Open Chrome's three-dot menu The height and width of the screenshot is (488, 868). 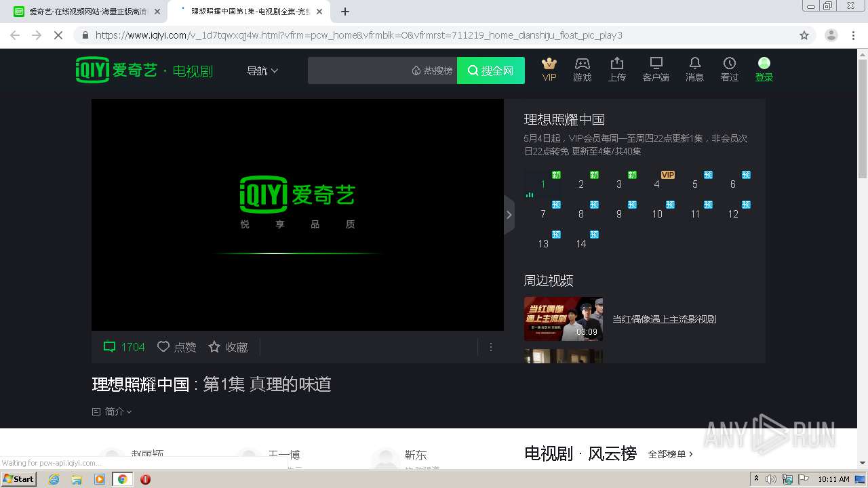pos(853,35)
